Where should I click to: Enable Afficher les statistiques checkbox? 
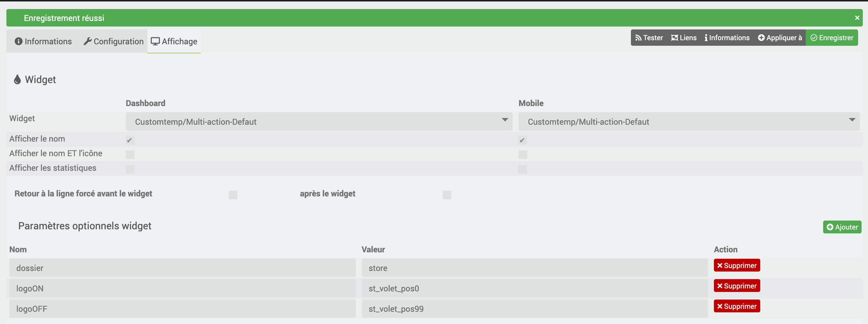coord(129,168)
